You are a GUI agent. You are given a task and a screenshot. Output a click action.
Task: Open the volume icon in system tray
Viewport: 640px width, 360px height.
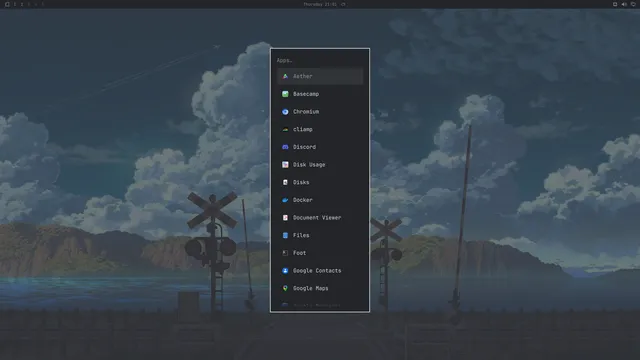[x=624, y=4]
